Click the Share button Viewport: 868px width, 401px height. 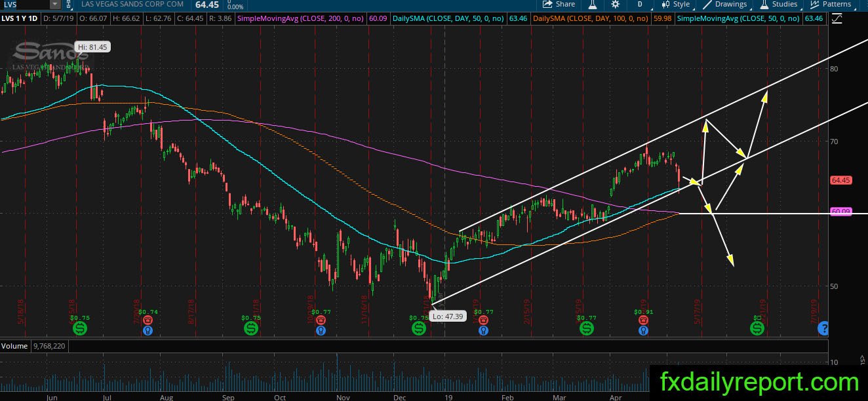(559, 4)
